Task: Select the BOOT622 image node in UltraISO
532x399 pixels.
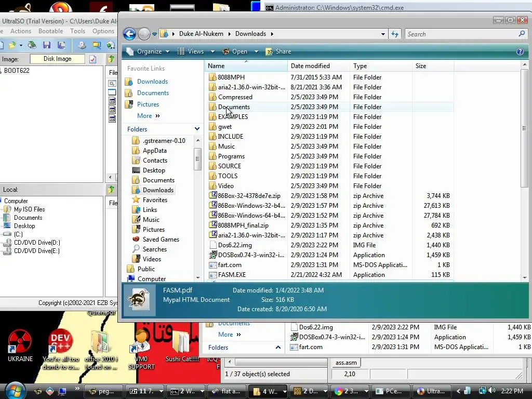Action: (17, 71)
